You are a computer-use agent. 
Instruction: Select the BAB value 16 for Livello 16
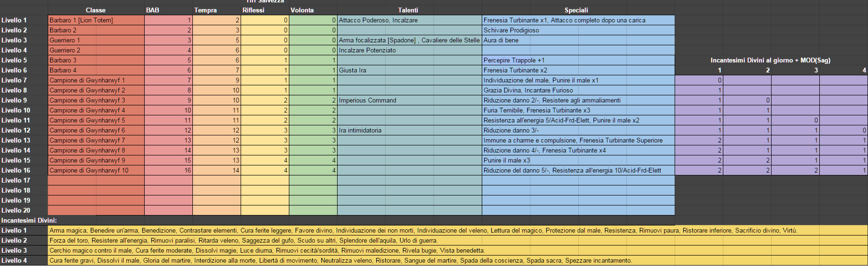[169, 170]
